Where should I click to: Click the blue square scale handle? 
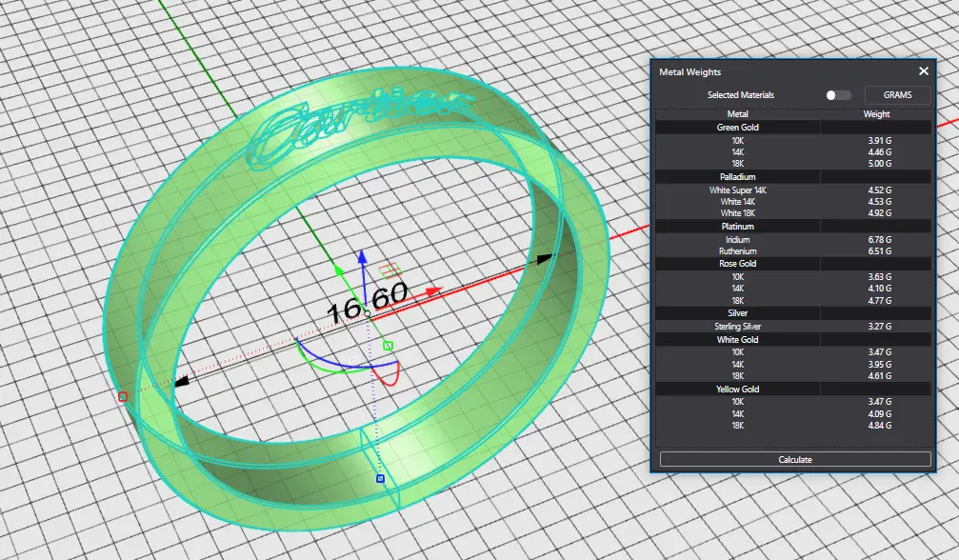pyautogui.click(x=380, y=479)
